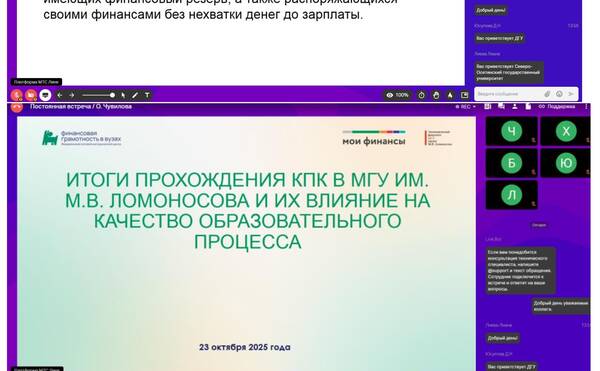Open the three-dot more options menu
This screenshot has height=371, width=600.
point(587,107)
